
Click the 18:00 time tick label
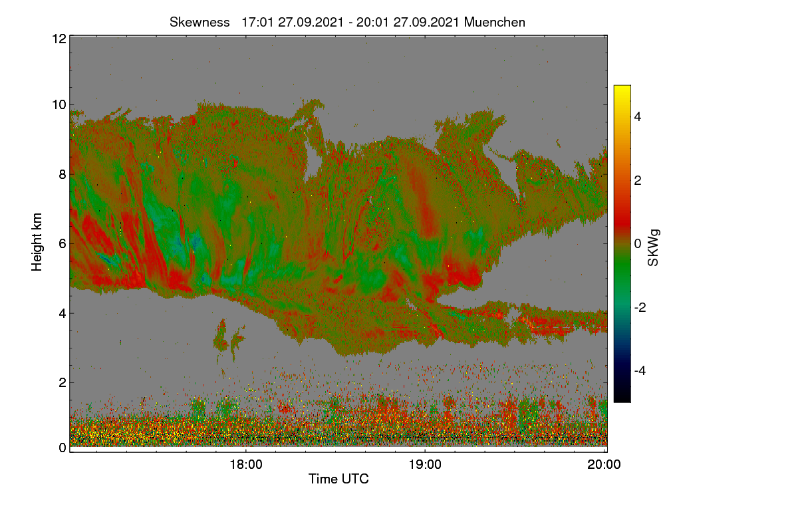(x=245, y=465)
